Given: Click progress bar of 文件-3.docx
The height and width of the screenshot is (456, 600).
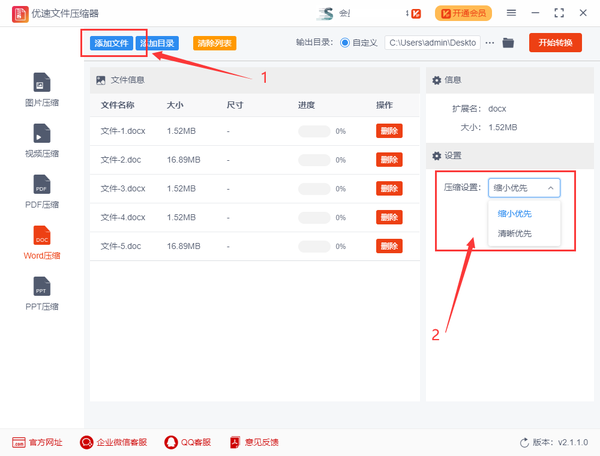Looking at the screenshot, I should 314,188.
